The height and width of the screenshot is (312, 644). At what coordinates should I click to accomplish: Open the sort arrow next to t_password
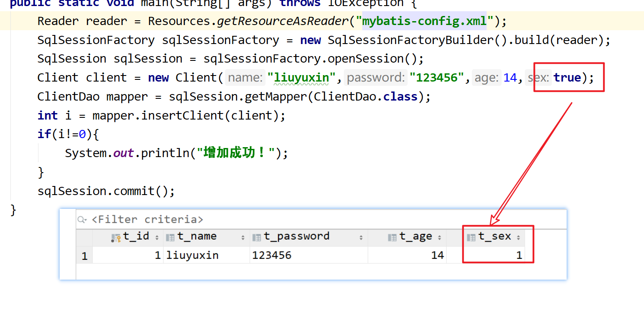361,236
